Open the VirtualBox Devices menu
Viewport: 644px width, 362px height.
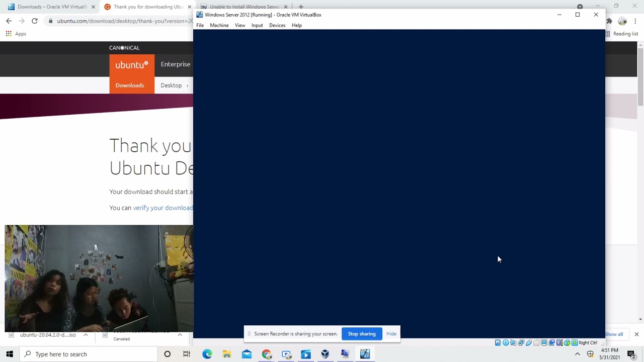pyautogui.click(x=277, y=25)
